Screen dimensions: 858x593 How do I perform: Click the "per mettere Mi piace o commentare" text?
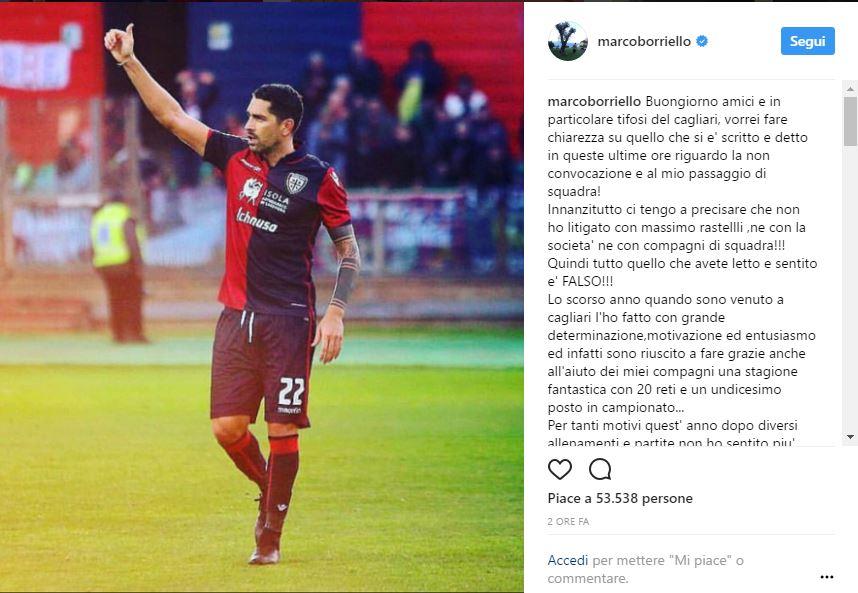(x=646, y=569)
